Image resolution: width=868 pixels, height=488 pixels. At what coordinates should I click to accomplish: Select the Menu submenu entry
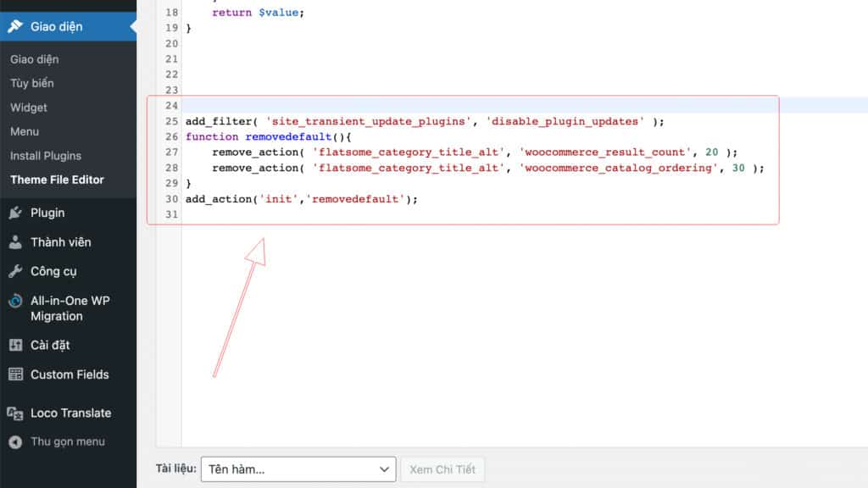pyautogui.click(x=25, y=131)
